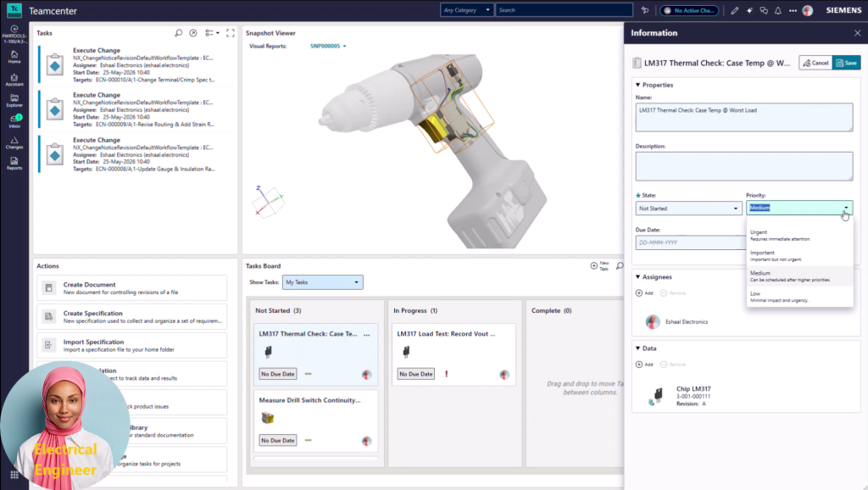Open the Any Category dropdown
The width and height of the screenshot is (868, 490).
466,10
